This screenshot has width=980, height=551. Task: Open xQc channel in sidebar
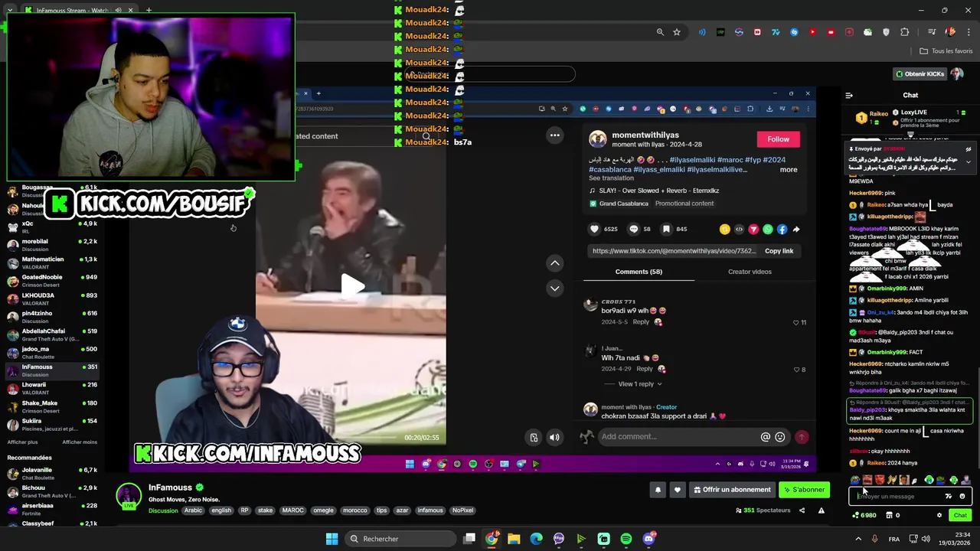tap(52, 227)
